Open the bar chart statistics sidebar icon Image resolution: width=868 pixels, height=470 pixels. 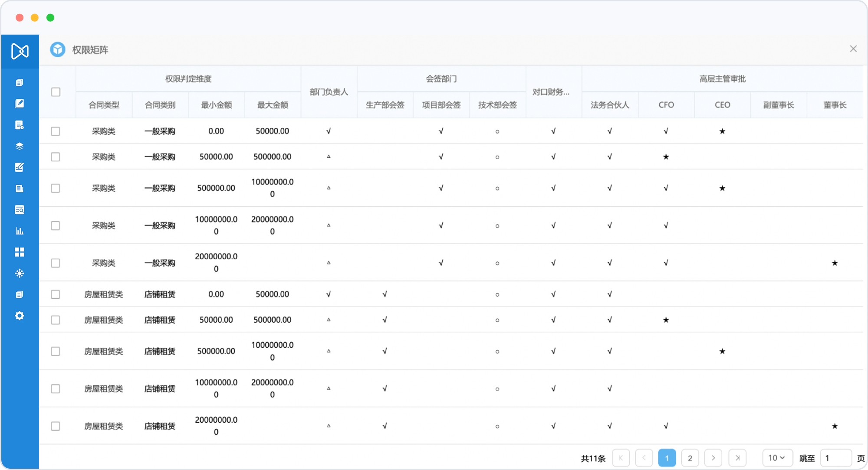(x=20, y=231)
